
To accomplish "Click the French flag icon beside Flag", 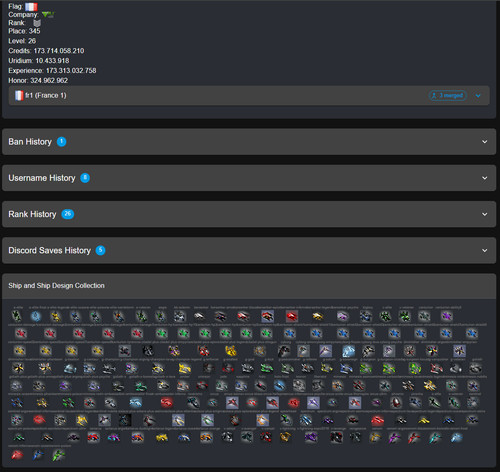I will [31, 6].
